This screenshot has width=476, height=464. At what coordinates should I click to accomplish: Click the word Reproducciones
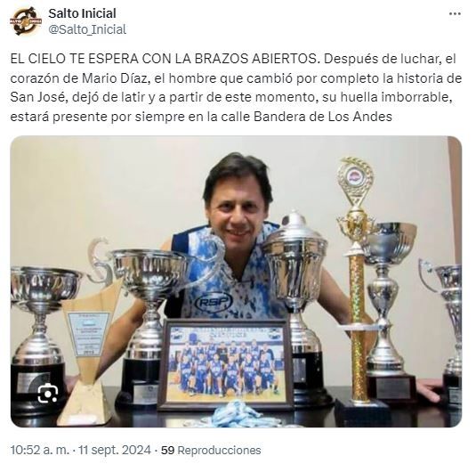(x=219, y=450)
